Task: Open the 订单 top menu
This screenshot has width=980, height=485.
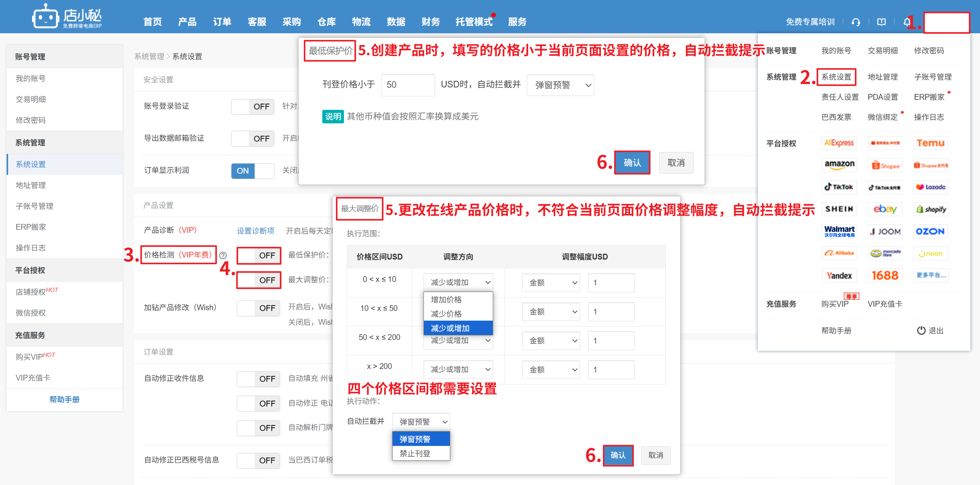Action: 222,22
